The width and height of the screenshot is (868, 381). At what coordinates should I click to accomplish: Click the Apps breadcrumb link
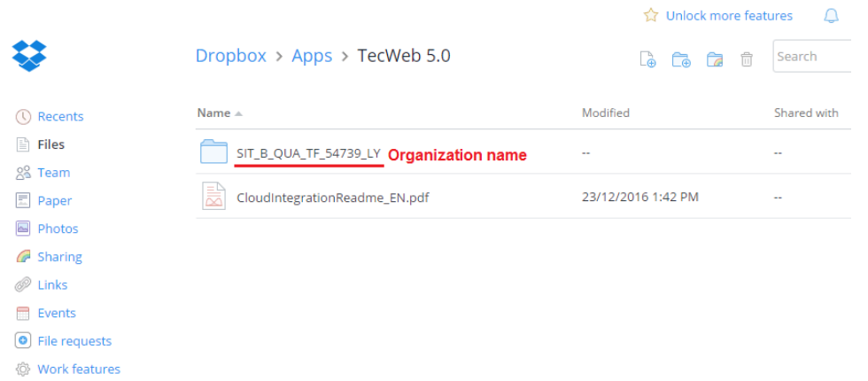coord(312,56)
